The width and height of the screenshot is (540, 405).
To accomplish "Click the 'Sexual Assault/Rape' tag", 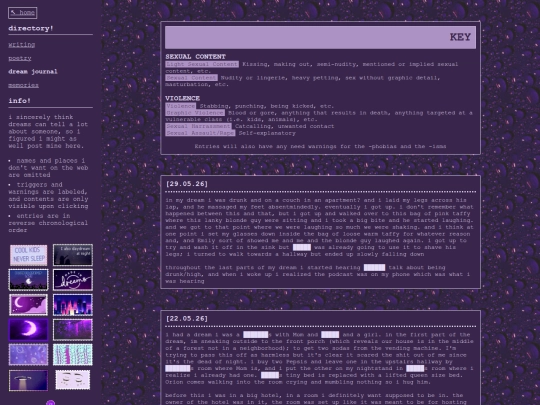I will tap(200, 133).
